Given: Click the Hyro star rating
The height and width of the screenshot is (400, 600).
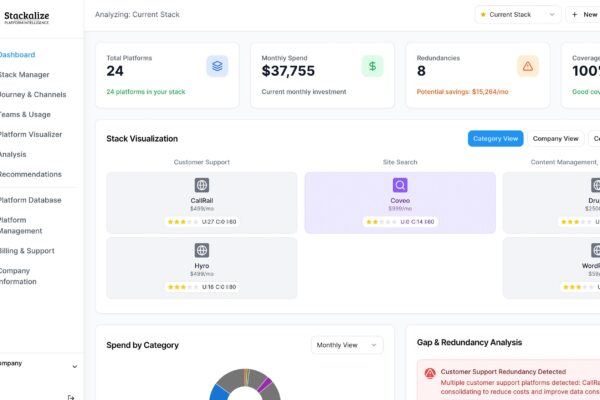Looking at the screenshot, I should tap(183, 287).
